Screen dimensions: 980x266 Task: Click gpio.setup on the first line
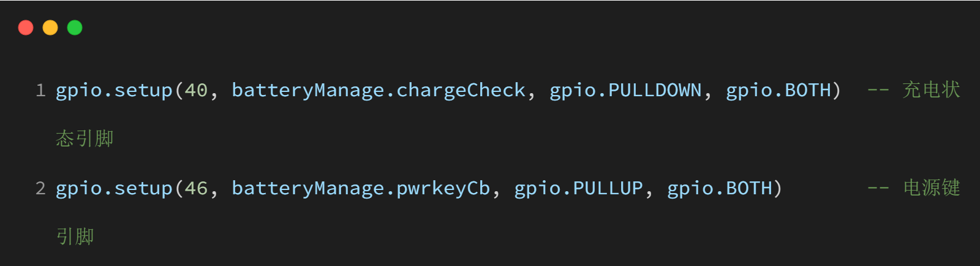pyautogui.click(x=114, y=91)
